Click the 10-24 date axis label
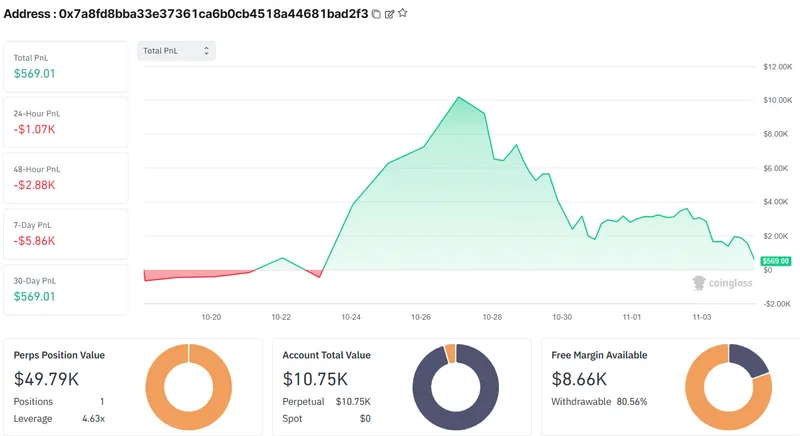 coord(351,316)
